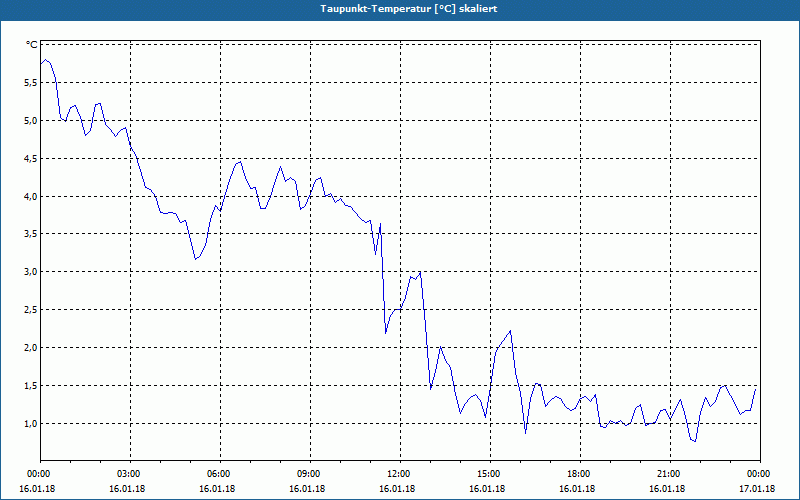The image size is (800, 500).
Task: Click the '5,5' y-axis value
Action: [31, 83]
